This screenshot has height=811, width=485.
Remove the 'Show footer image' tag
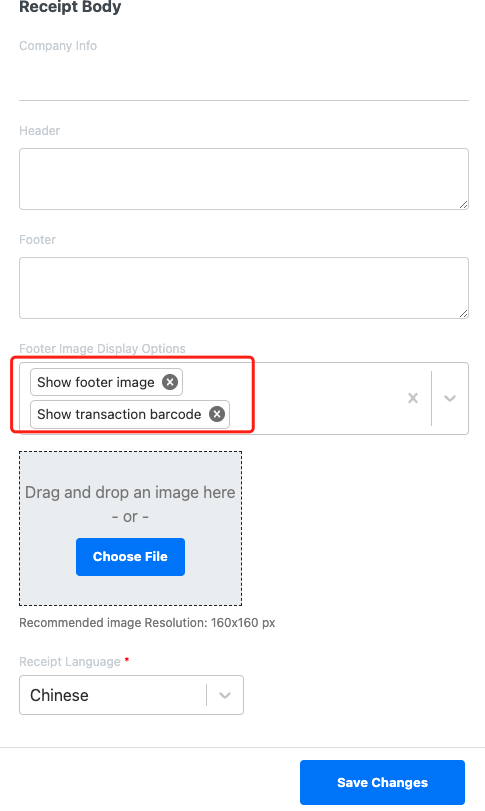(170, 382)
